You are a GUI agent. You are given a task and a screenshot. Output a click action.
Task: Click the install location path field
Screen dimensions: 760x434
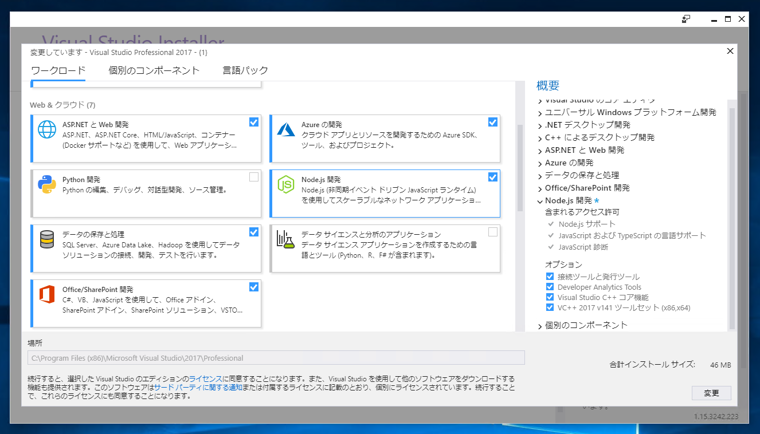click(276, 358)
